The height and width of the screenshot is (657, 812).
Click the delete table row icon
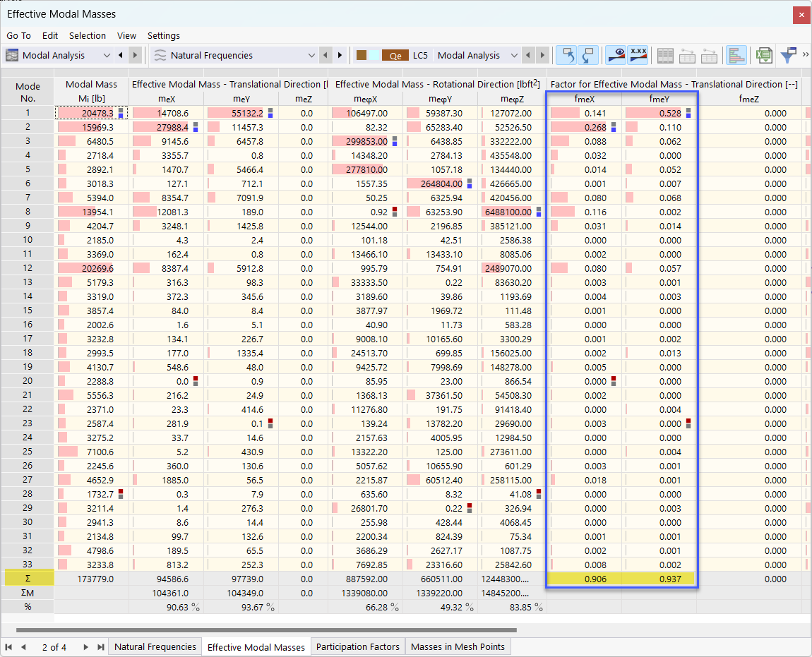click(709, 56)
